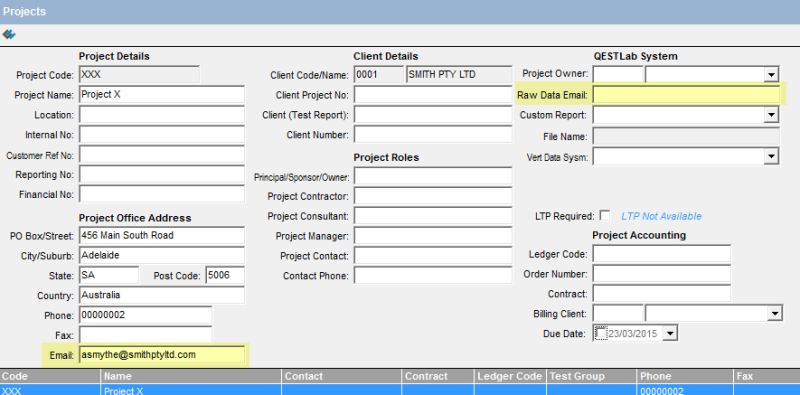The image size is (800, 395).
Task: Open the Due Date calendar dropdown arrow
Action: point(670,334)
